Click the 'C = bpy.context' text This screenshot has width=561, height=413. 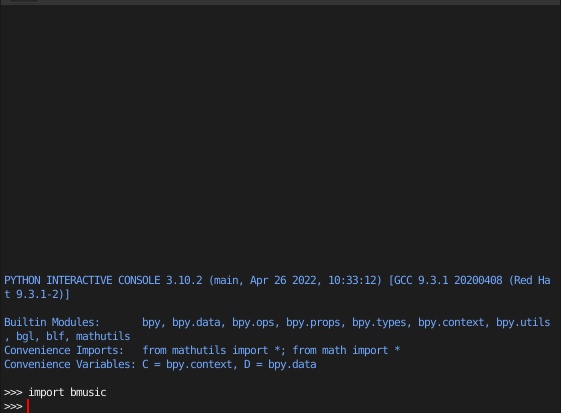(x=187, y=364)
